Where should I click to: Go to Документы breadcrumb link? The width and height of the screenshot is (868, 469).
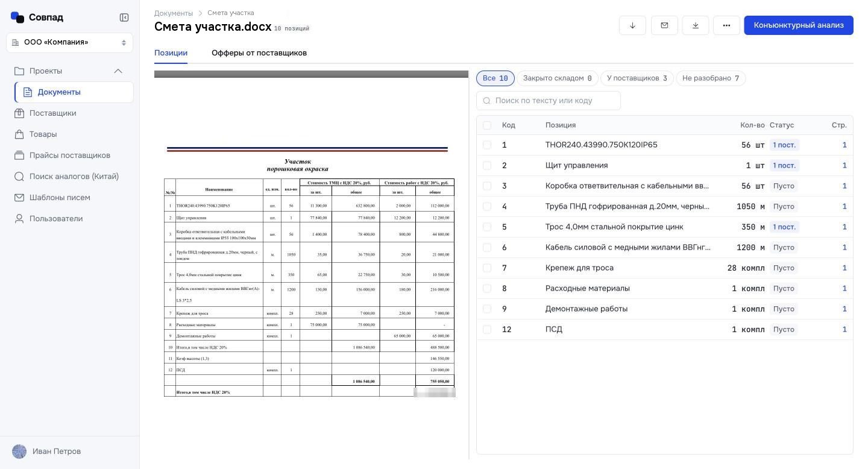[174, 13]
